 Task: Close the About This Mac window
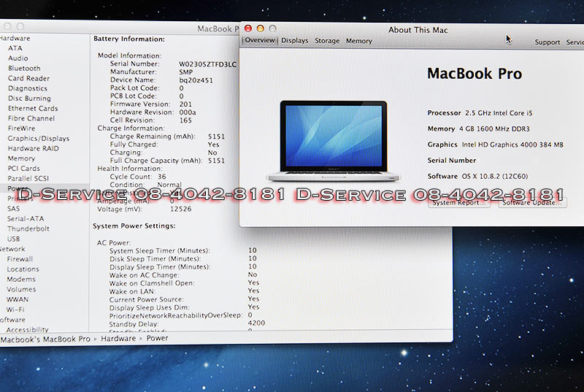[x=248, y=28]
